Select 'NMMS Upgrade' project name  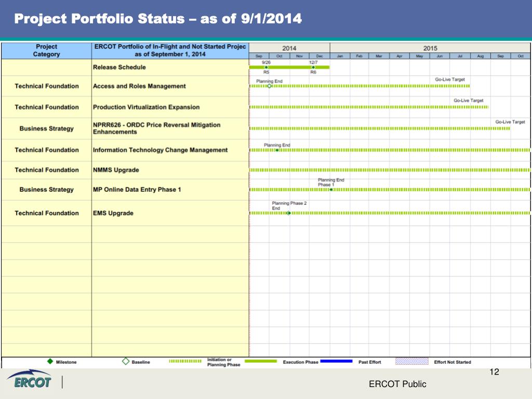tap(116, 170)
